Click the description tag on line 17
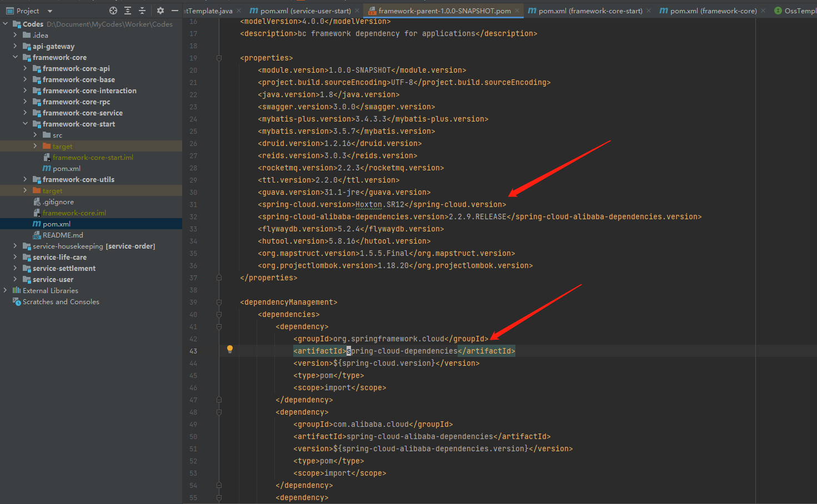This screenshot has width=817, height=504. coord(389,33)
